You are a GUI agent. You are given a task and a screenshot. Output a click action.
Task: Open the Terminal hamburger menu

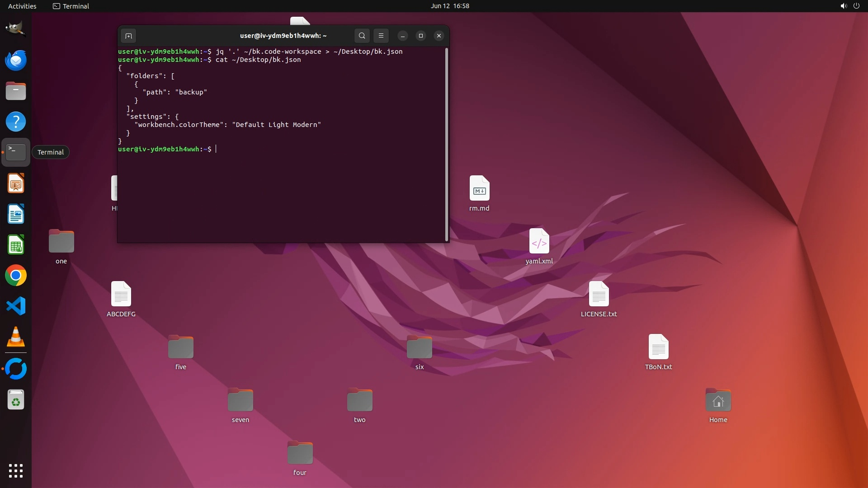[x=381, y=36]
